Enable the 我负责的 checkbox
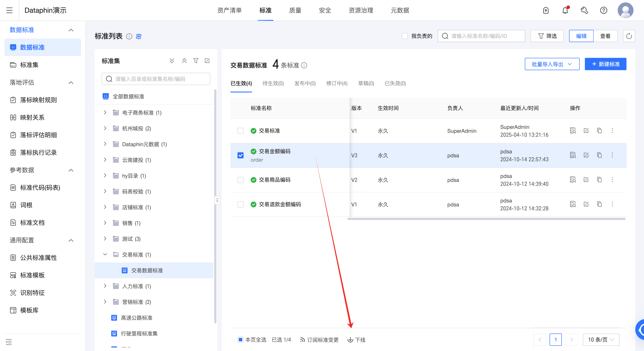 click(405, 36)
